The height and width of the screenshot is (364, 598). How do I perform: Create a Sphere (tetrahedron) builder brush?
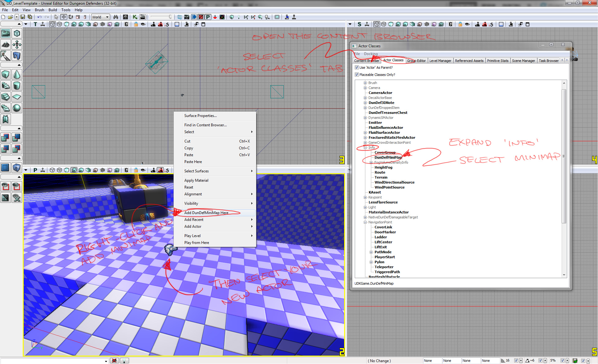[17, 108]
